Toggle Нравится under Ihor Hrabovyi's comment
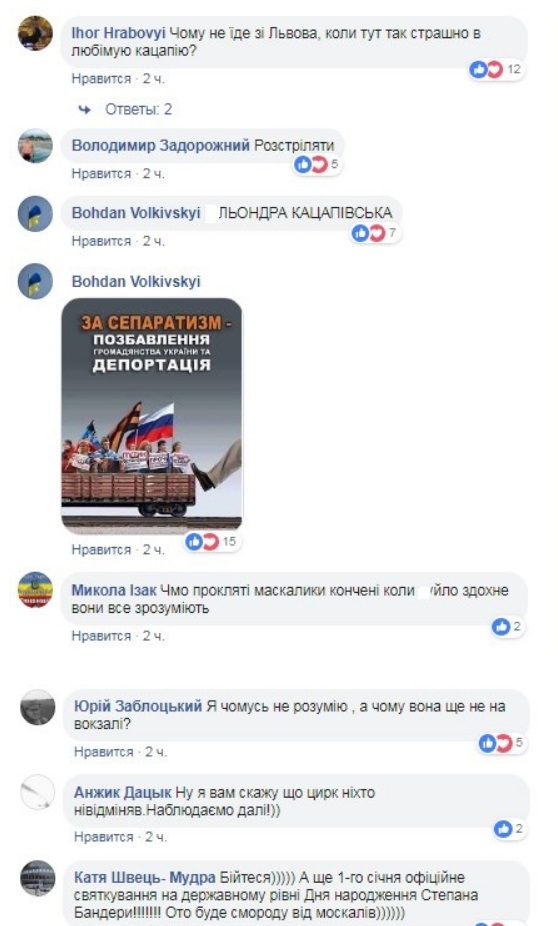 coord(102,79)
